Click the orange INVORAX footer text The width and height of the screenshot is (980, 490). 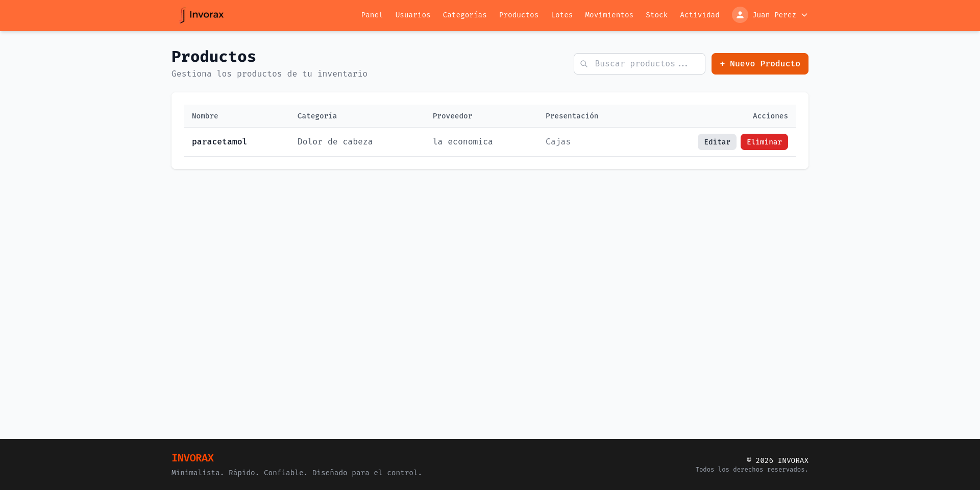(192, 458)
